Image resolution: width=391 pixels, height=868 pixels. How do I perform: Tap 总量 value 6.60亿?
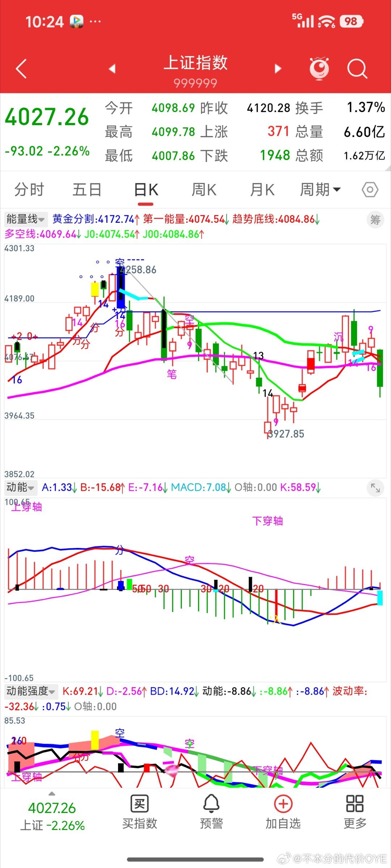point(365,132)
